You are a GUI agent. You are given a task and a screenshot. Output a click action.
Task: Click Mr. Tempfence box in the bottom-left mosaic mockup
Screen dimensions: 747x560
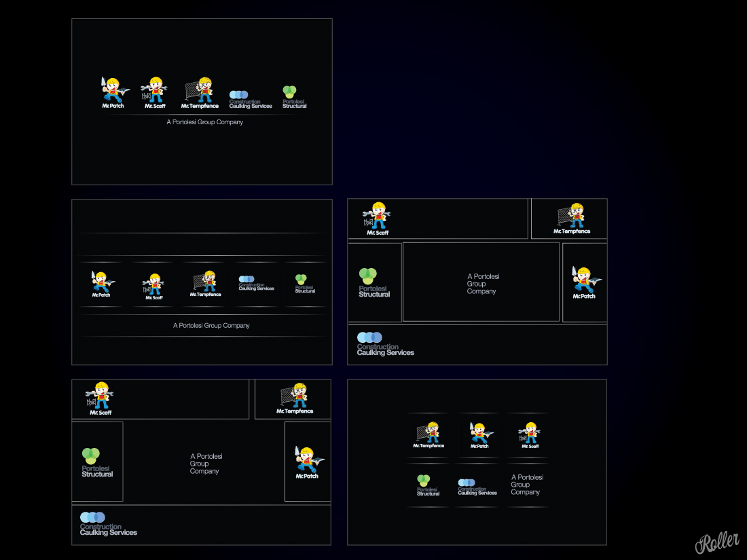(x=293, y=399)
